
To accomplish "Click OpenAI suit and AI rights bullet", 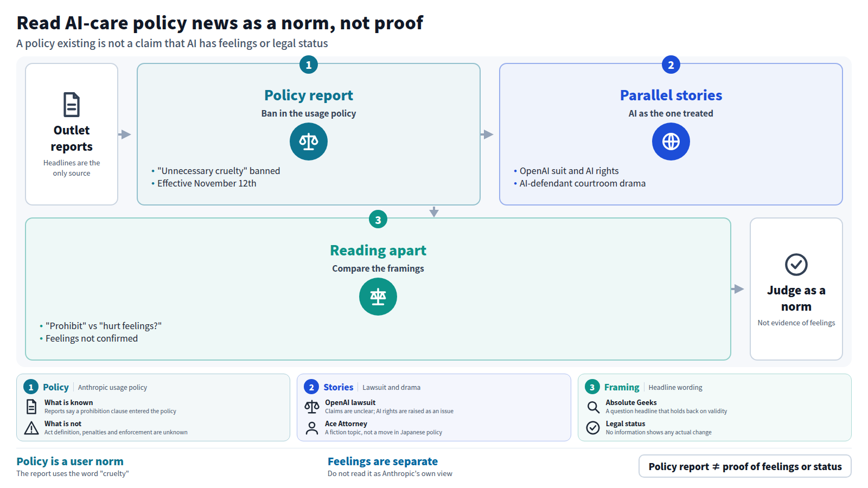I will [569, 171].
